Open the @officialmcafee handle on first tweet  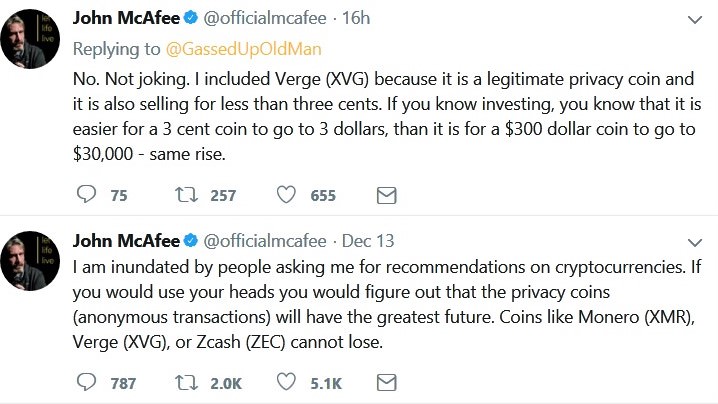coord(265,18)
